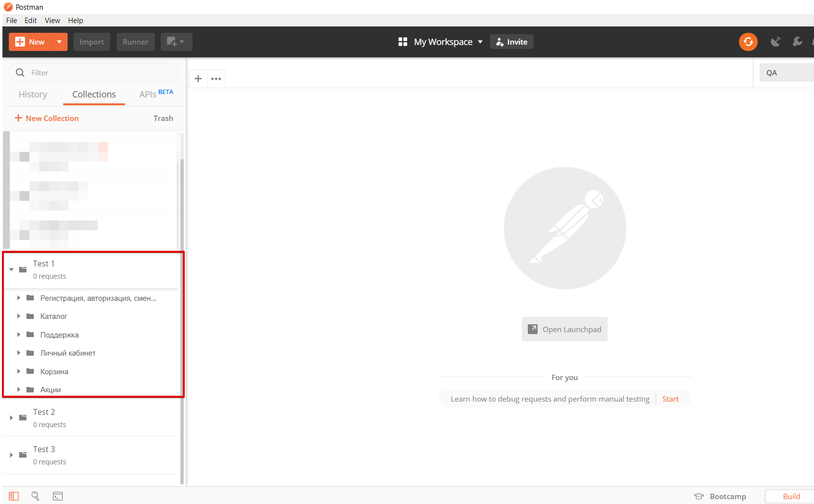Expand the Регистрация, авторизация folder

[19, 298]
